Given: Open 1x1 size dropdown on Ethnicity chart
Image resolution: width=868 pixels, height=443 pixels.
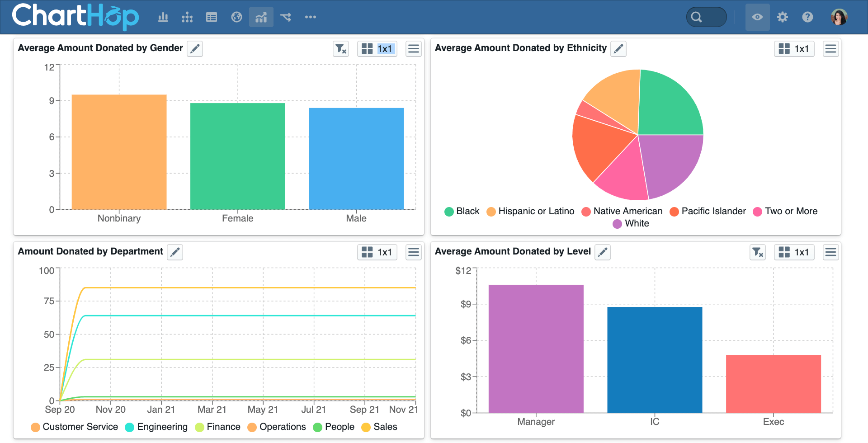Looking at the screenshot, I should [x=794, y=49].
